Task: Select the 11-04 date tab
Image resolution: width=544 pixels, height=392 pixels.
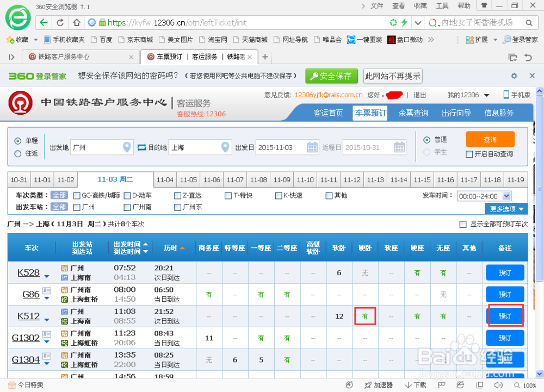Action: 165,179
